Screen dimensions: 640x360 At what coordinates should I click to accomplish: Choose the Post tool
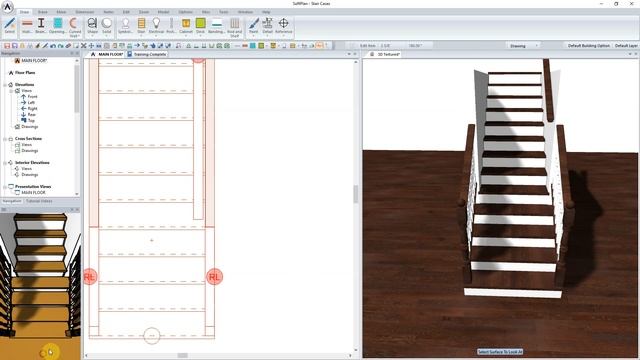coord(171,25)
